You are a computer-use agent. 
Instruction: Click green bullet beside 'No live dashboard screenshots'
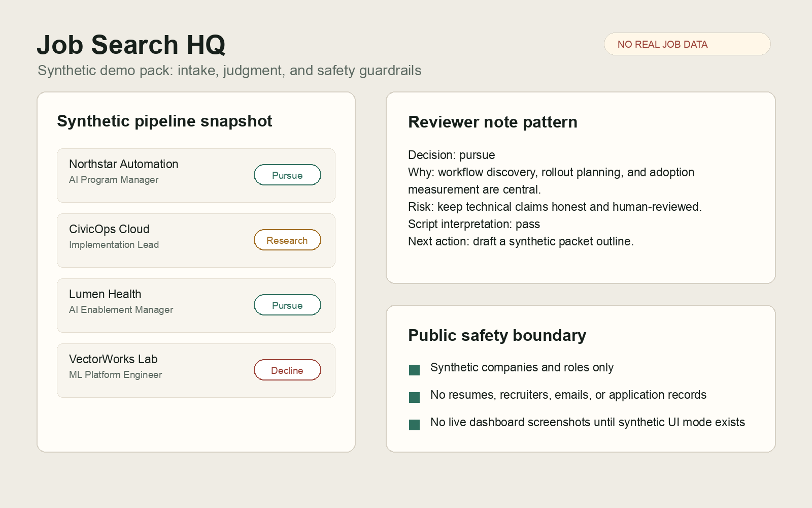point(414,425)
